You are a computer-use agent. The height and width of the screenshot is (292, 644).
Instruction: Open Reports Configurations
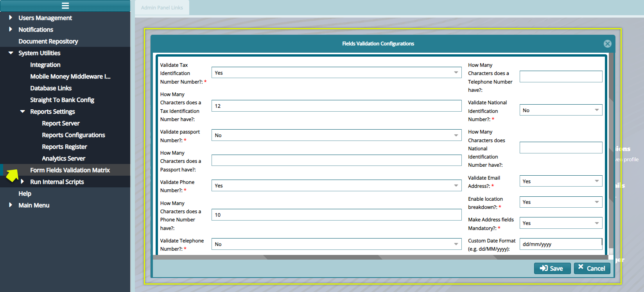(74, 135)
